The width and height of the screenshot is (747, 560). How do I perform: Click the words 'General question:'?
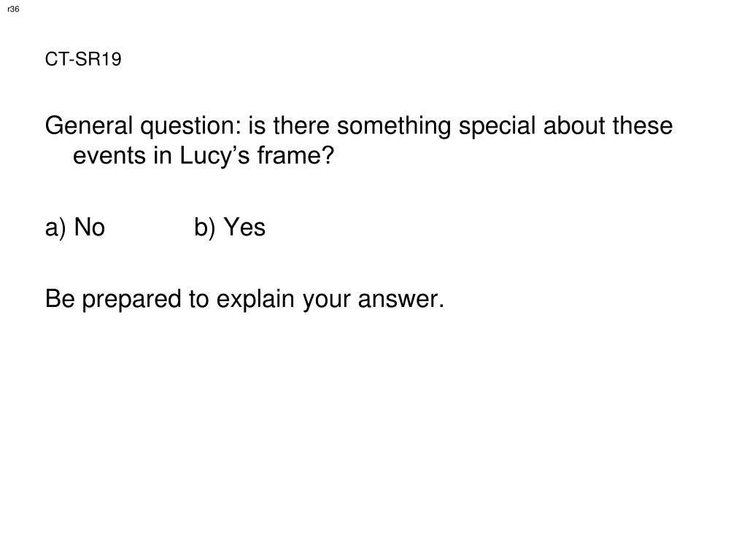(143, 127)
